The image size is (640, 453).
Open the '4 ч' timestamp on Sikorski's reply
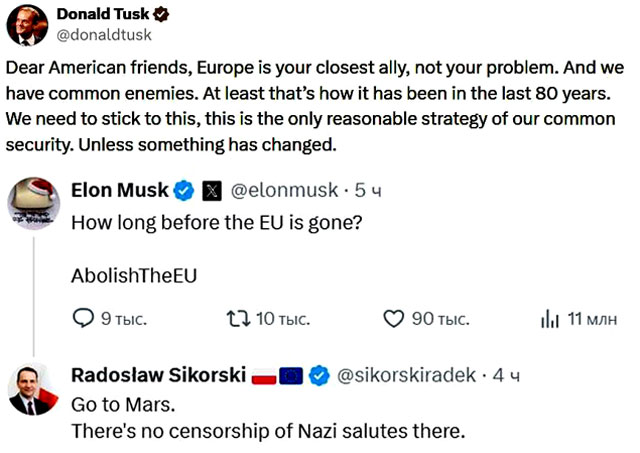click(x=507, y=376)
